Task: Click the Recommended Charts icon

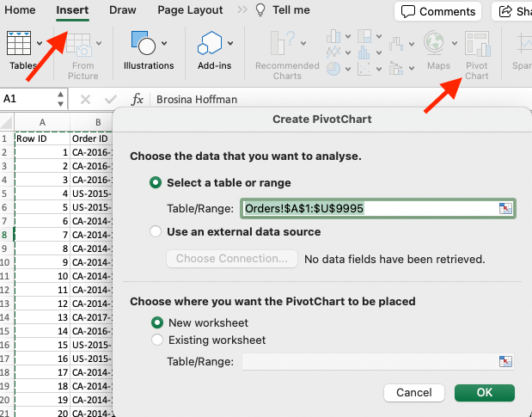Action: (x=287, y=46)
